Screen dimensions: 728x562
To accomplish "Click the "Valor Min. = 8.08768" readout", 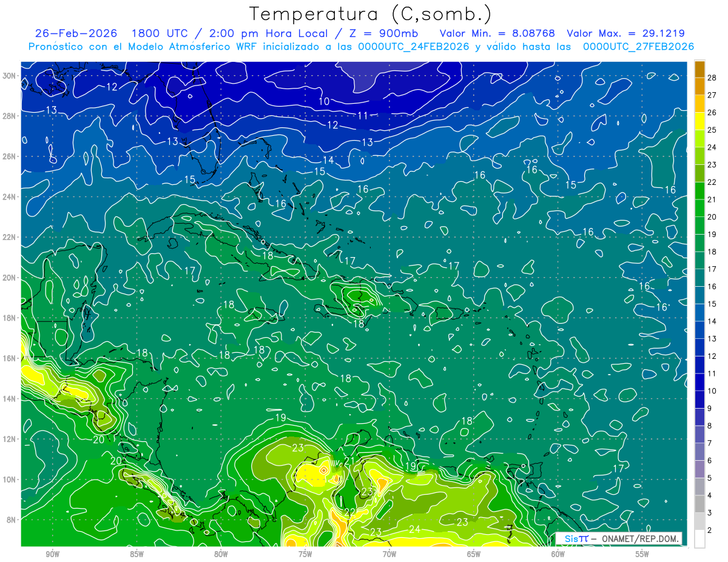I will (497, 33).
